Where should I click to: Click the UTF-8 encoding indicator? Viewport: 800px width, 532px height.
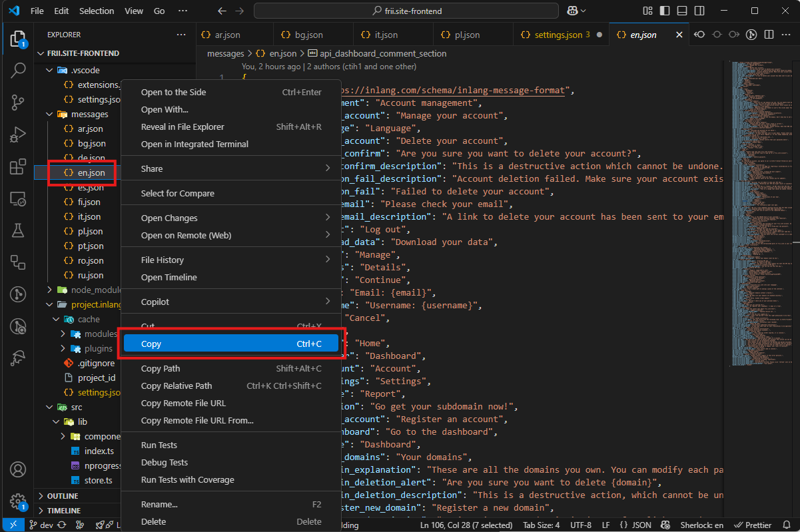[x=581, y=525]
